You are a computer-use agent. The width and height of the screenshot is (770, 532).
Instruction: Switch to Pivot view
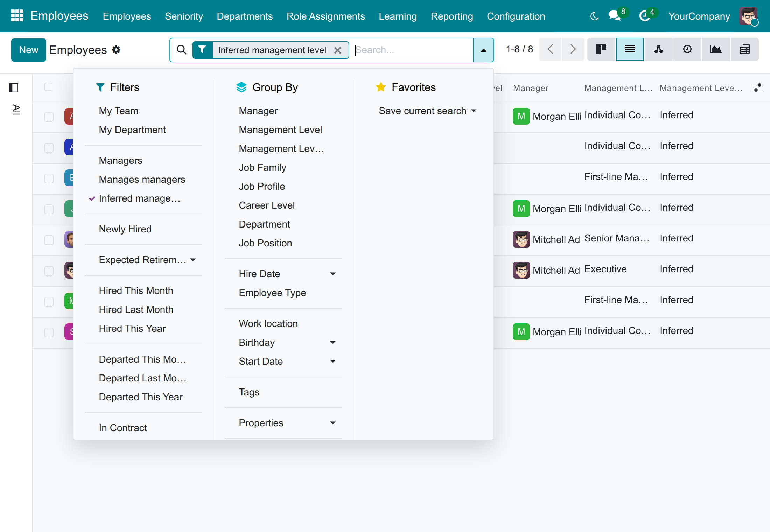pos(745,49)
